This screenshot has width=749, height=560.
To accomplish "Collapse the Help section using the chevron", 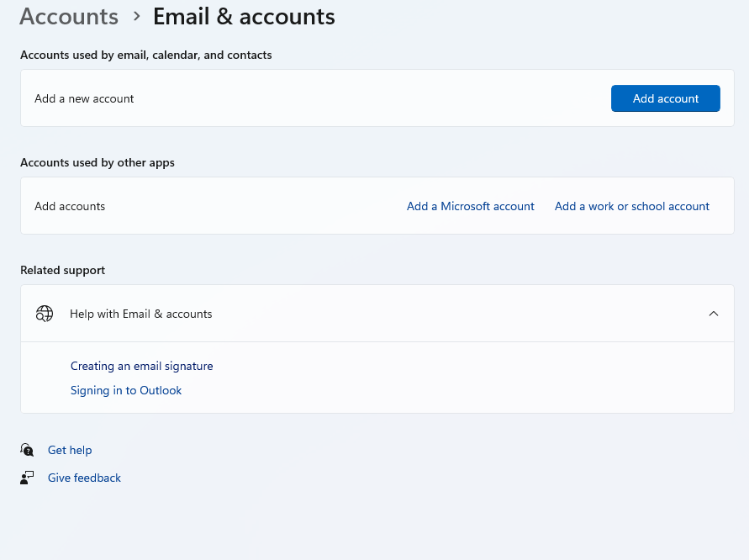I will 713,314.
